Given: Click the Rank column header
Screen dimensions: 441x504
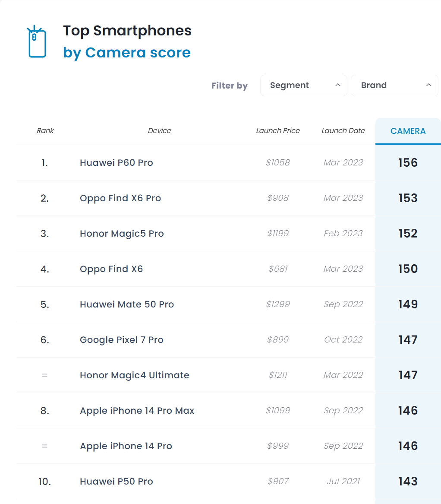Looking at the screenshot, I should pos(45,131).
